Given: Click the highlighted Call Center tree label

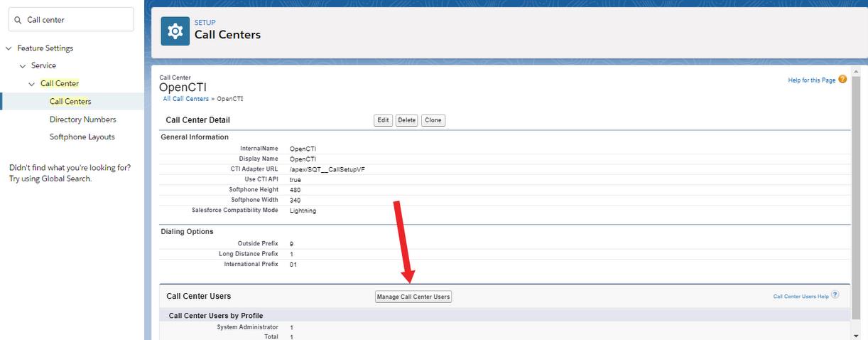Looking at the screenshot, I should pos(60,83).
